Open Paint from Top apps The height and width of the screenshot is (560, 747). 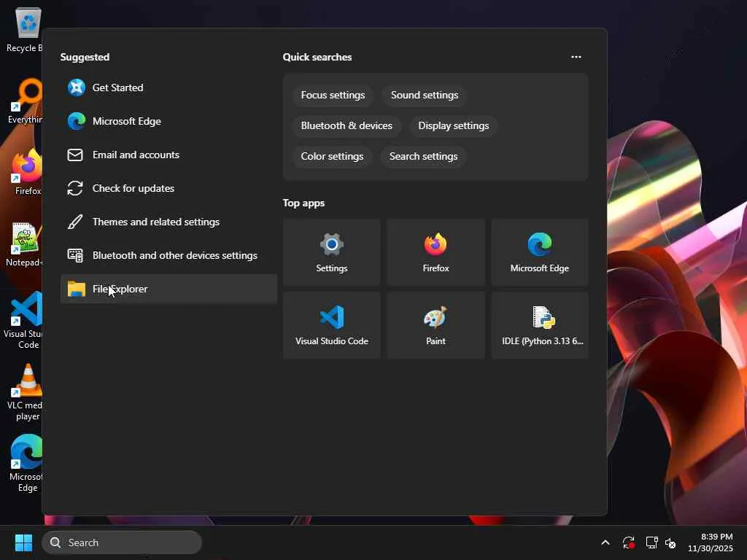436,325
